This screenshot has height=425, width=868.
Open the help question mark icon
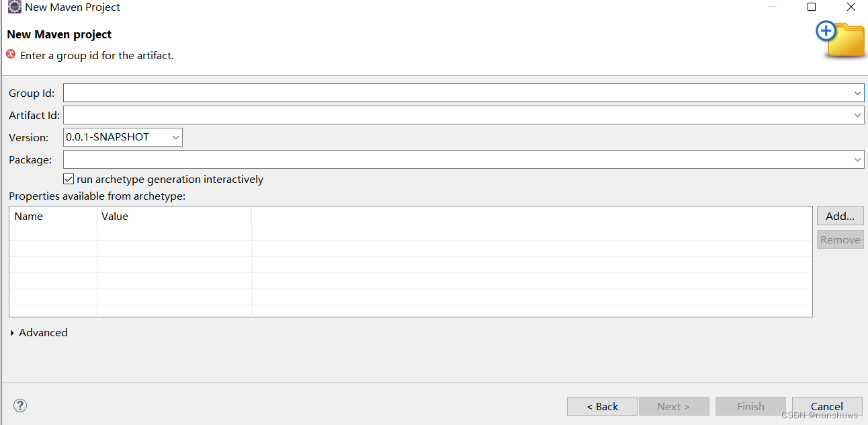pyautogui.click(x=20, y=405)
